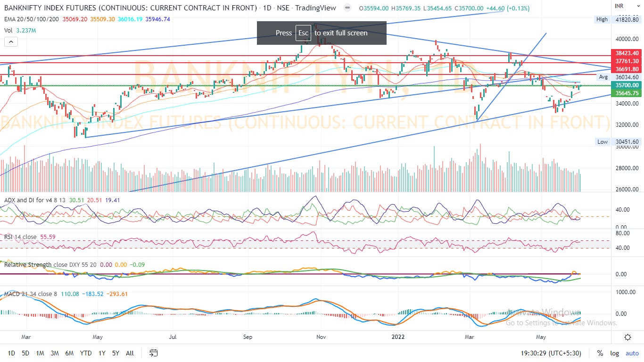Select the MACD 21 34 close legend

click(x=31, y=294)
